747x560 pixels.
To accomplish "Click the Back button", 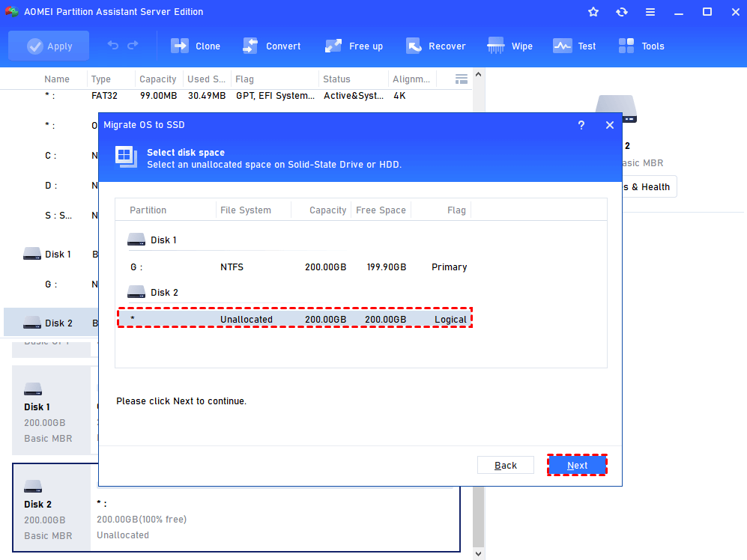I will click(x=506, y=465).
